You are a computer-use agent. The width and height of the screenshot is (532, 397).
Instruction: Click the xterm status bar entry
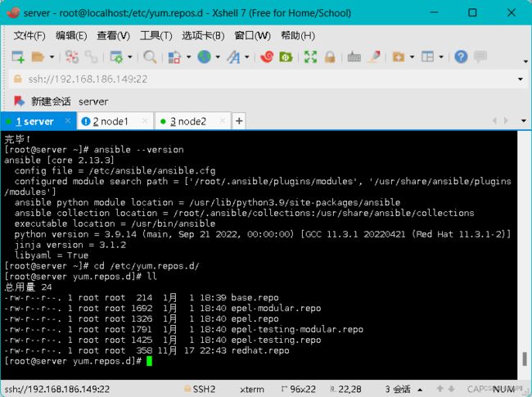pyautogui.click(x=252, y=389)
